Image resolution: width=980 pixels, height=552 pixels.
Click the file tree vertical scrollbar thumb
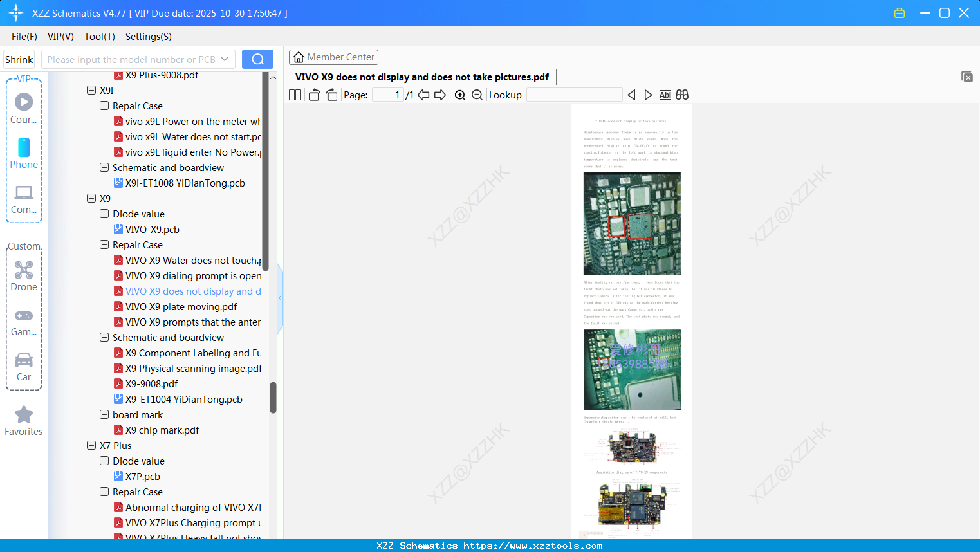pyautogui.click(x=273, y=398)
